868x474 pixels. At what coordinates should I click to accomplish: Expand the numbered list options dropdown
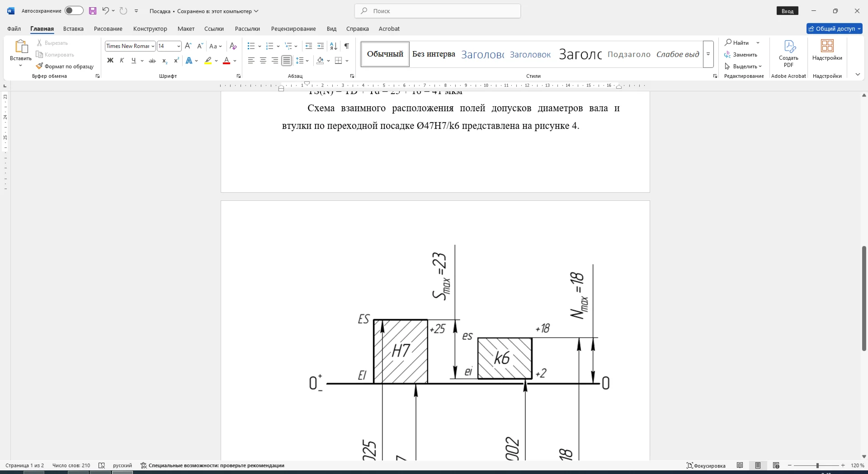pyautogui.click(x=278, y=46)
